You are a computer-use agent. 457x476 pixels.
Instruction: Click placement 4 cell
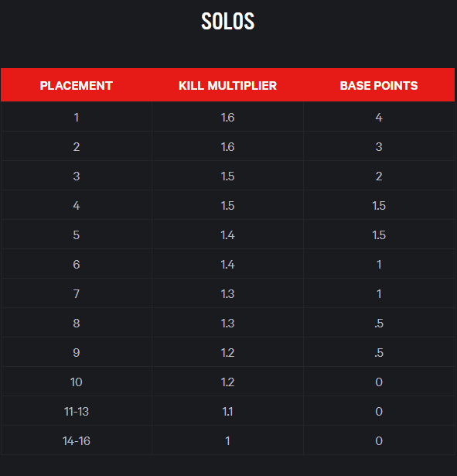click(x=77, y=206)
